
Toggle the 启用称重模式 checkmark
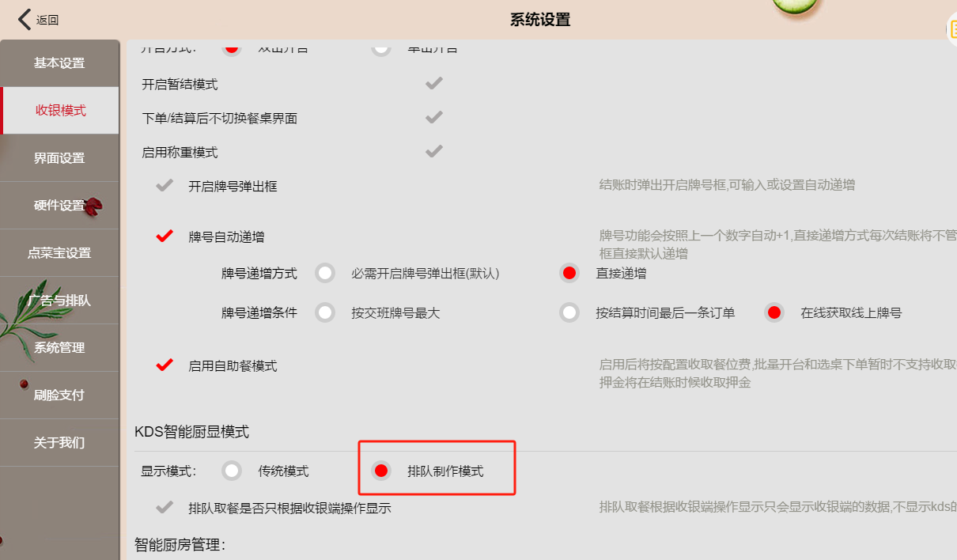433,150
